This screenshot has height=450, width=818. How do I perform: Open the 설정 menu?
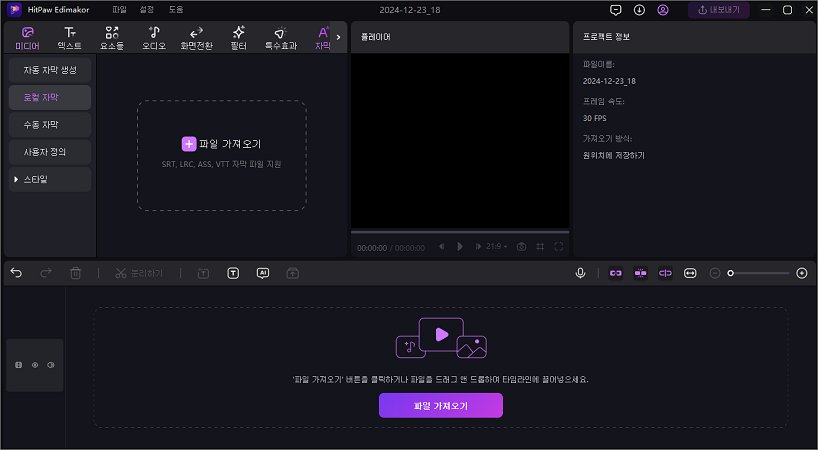147,9
